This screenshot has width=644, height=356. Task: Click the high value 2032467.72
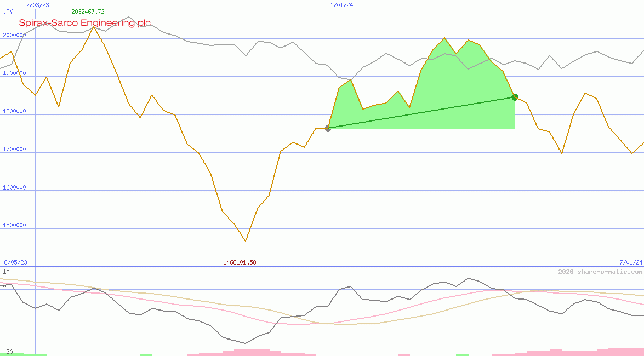[88, 12]
